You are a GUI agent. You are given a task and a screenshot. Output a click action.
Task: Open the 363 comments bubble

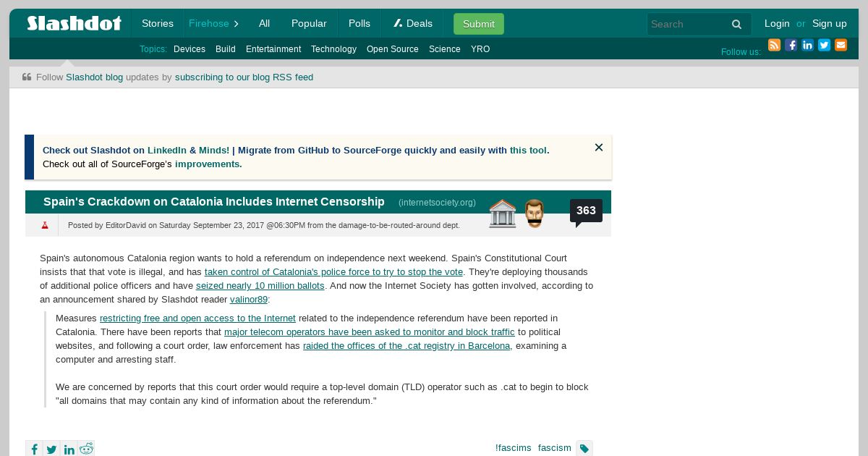click(x=586, y=211)
